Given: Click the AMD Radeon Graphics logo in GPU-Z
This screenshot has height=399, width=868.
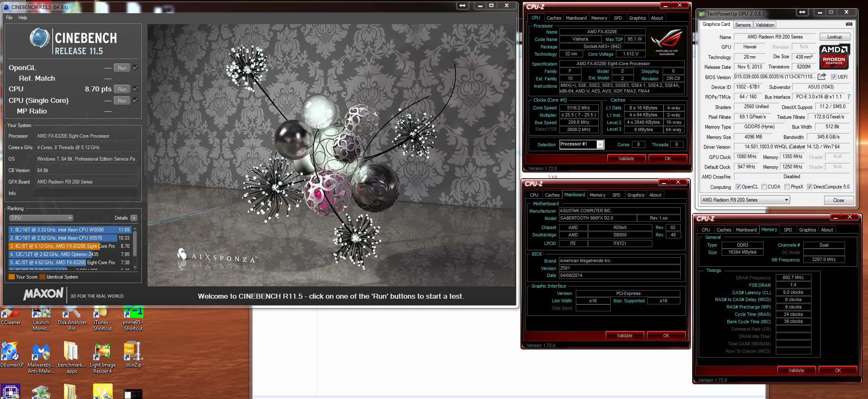Looking at the screenshot, I should (x=834, y=57).
